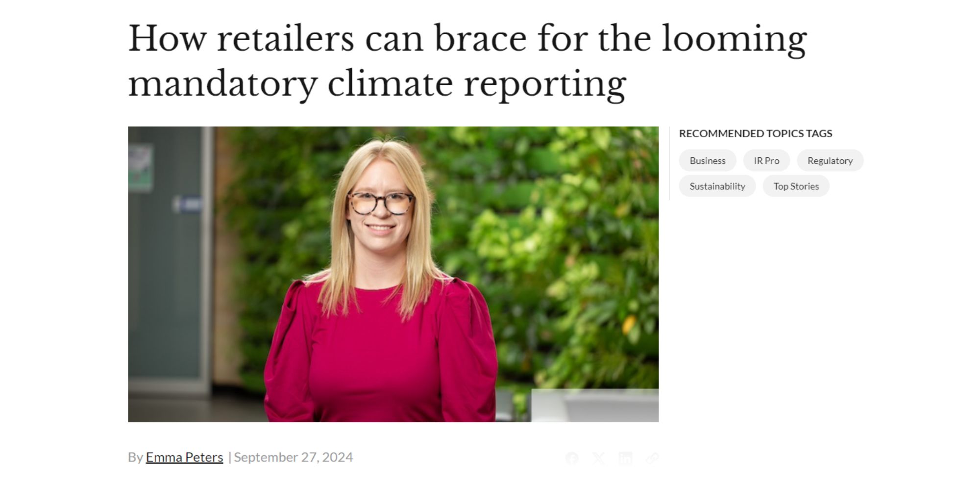980x486 pixels.
Task: Click the Recommended Topics Tags heading
Action: 755,133
